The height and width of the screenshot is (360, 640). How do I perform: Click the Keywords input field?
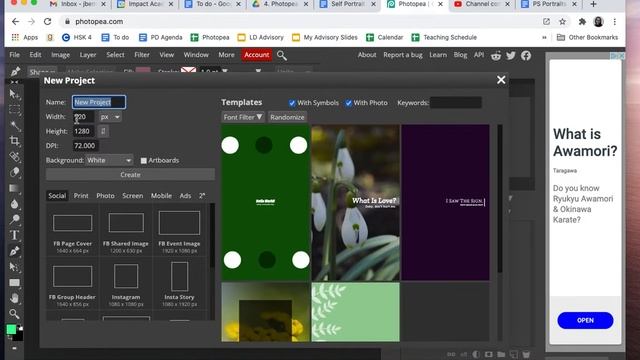(456, 103)
